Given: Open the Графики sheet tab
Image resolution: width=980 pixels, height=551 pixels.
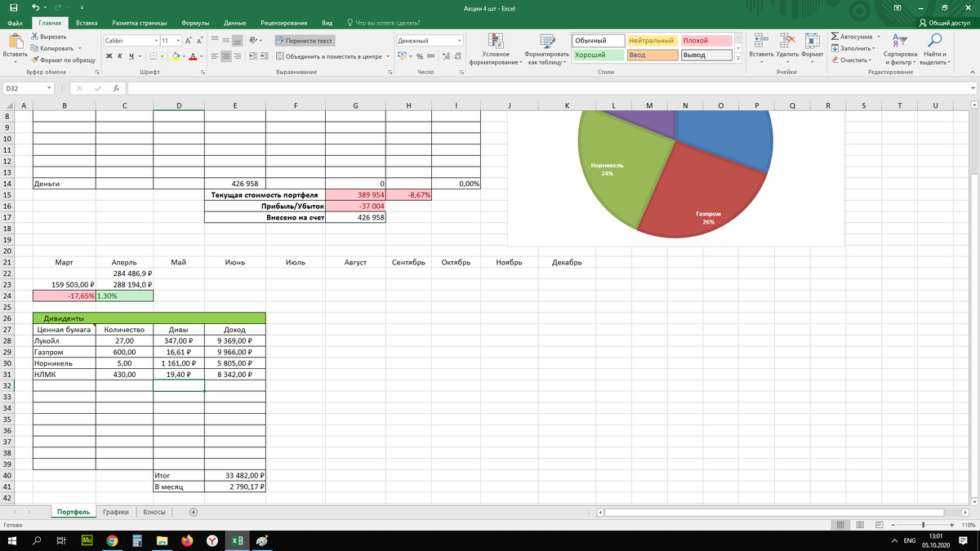Looking at the screenshot, I should [116, 512].
